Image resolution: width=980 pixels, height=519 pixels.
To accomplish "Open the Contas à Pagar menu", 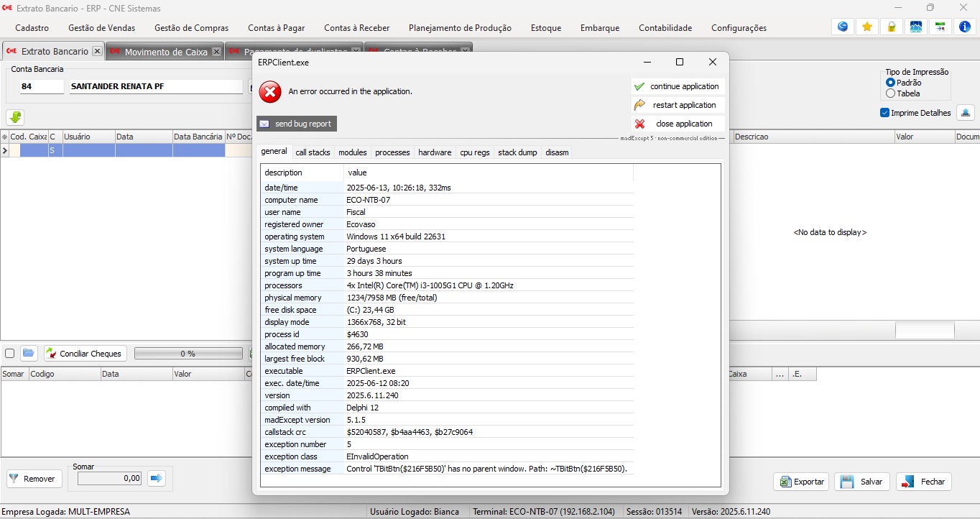I will tap(276, 28).
